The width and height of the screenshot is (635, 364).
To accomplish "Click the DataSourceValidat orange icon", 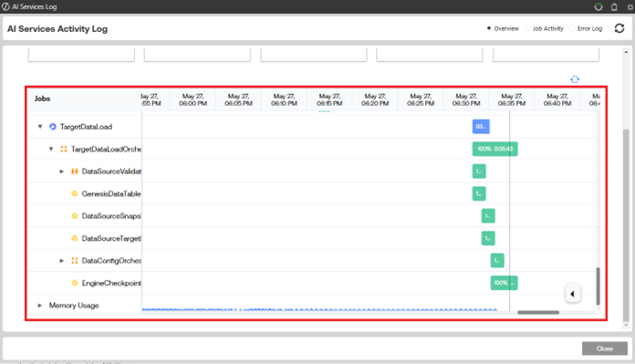I will [x=75, y=172].
